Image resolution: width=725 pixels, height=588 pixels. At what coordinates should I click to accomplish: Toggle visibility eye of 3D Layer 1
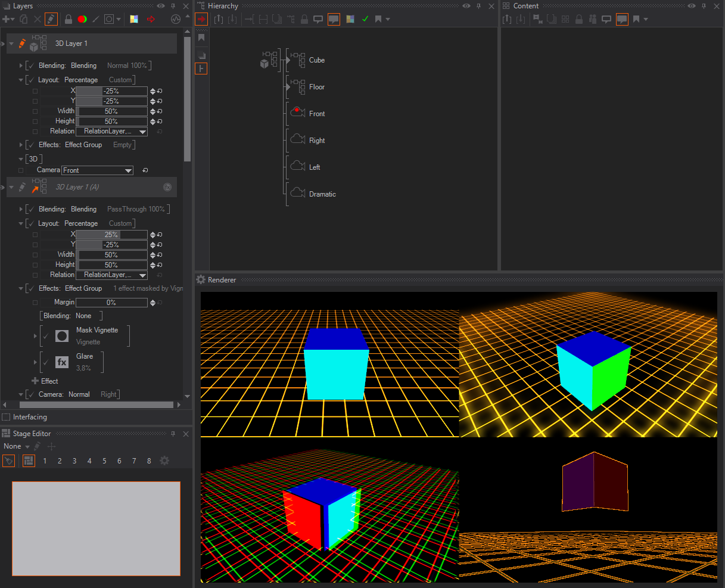[2, 43]
